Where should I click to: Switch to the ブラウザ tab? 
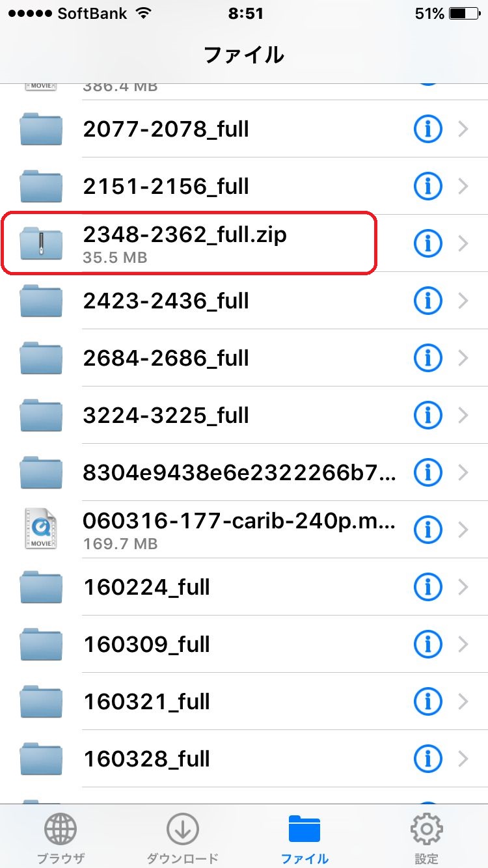pyautogui.click(x=61, y=838)
